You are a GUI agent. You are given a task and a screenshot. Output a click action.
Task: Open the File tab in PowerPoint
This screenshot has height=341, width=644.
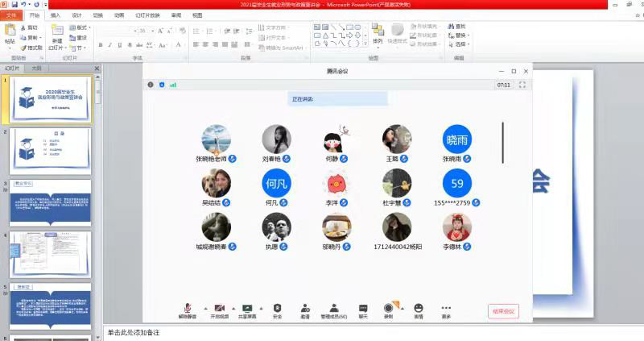coord(11,15)
